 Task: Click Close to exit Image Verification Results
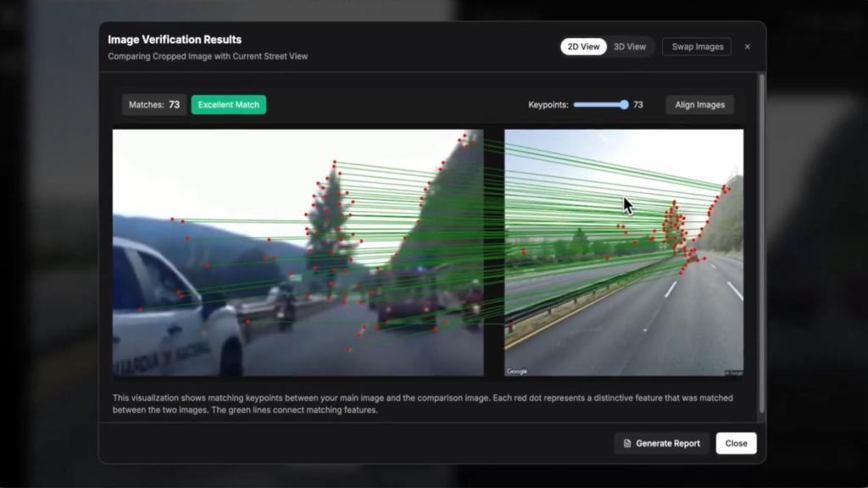pos(736,443)
